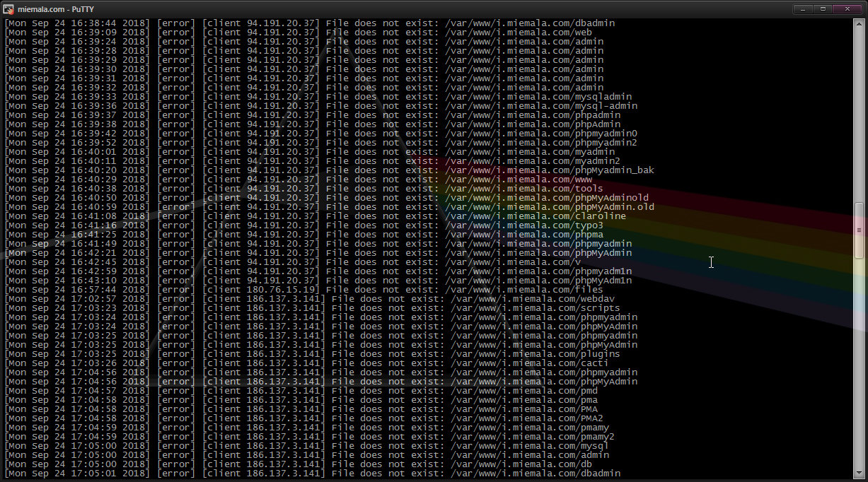Close the PuTTY session window
The width and height of the screenshot is (868, 482).
point(845,9)
